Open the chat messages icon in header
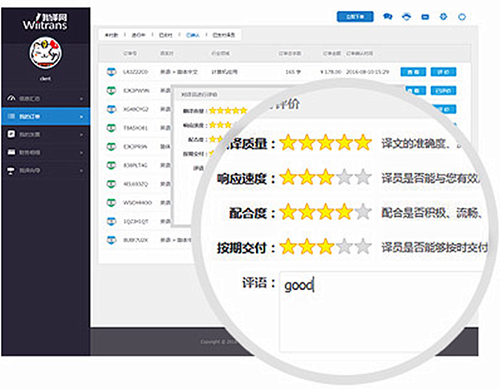The width and height of the screenshot is (500, 389). [x=387, y=16]
